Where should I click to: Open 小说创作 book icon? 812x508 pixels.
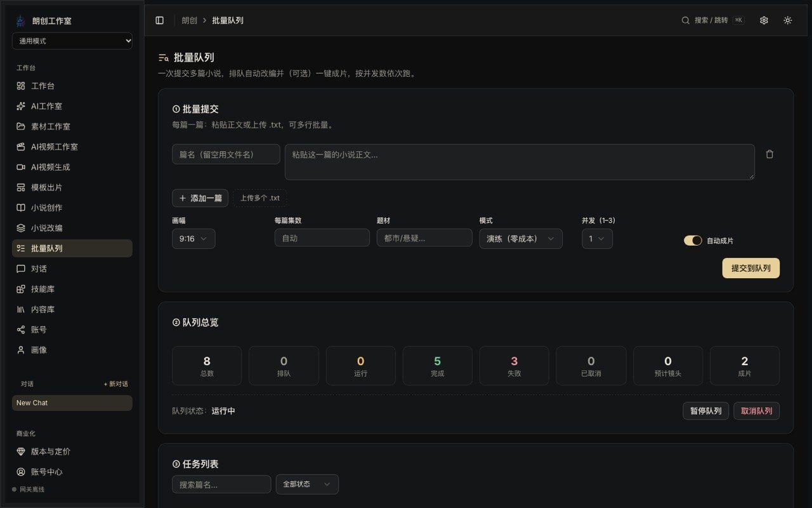21,208
